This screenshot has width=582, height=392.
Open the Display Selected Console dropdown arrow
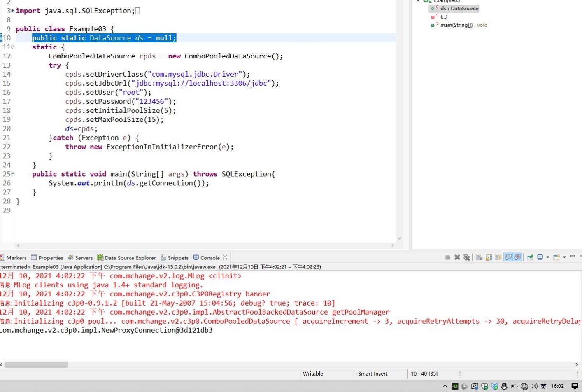547,257
